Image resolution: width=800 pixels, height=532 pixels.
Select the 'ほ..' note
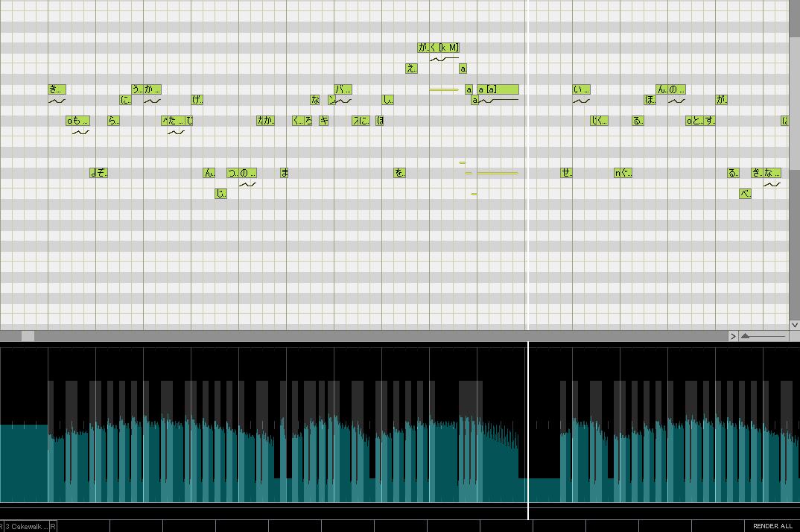tap(650, 100)
